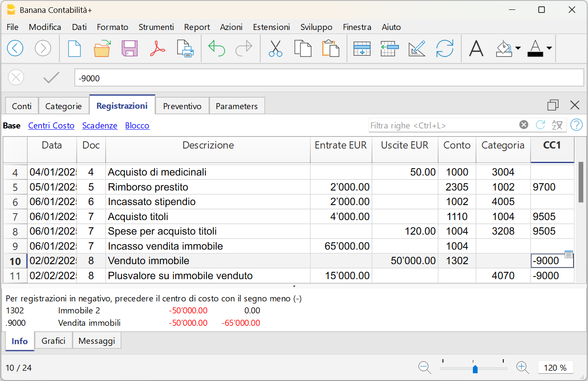Screen dimensions: 588x381
Task: Confirm the cell edit with the checkmark
Action: click(51, 77)
